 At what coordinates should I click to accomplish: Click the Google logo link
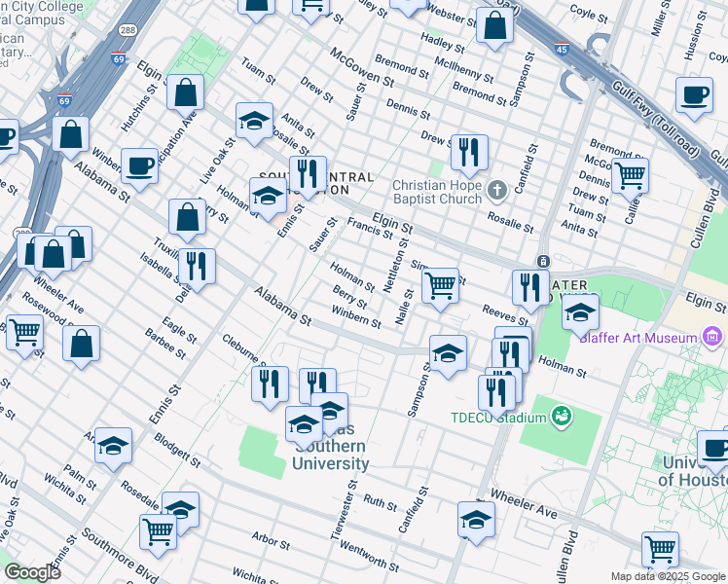tap(32, 572)
